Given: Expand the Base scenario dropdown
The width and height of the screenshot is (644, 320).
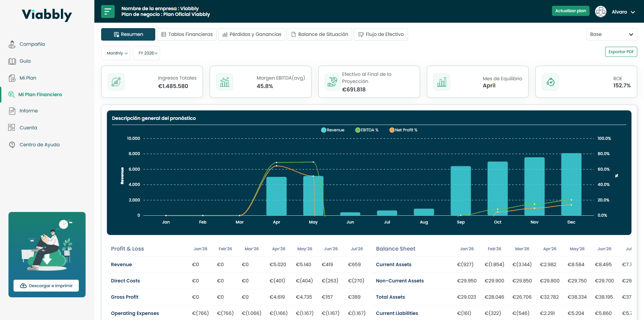Looking at the screenshot, I should [x=612, y=34].
